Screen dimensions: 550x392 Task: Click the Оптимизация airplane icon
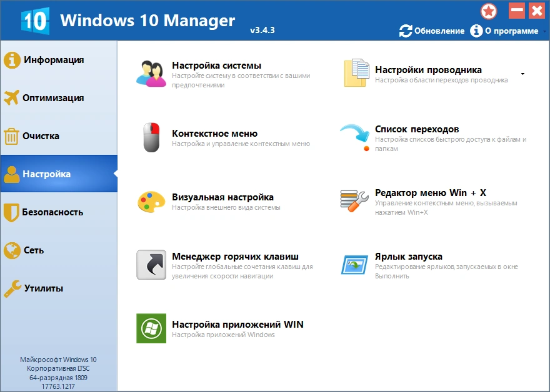pos(11,97)
